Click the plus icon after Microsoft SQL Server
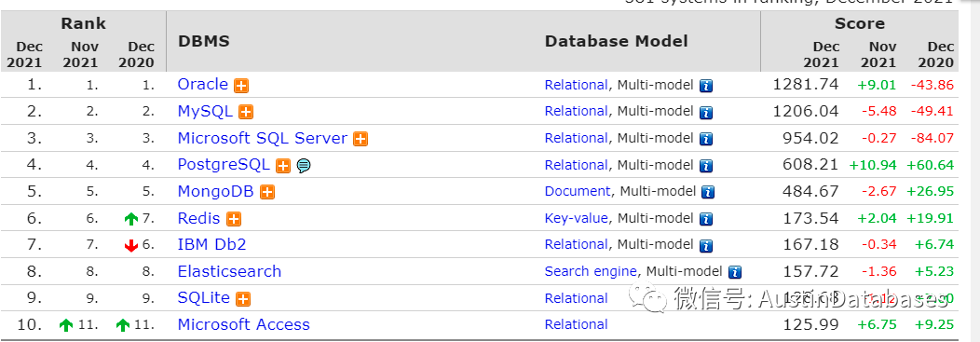The width and height of the screenshot is (980, 342). 361,140
